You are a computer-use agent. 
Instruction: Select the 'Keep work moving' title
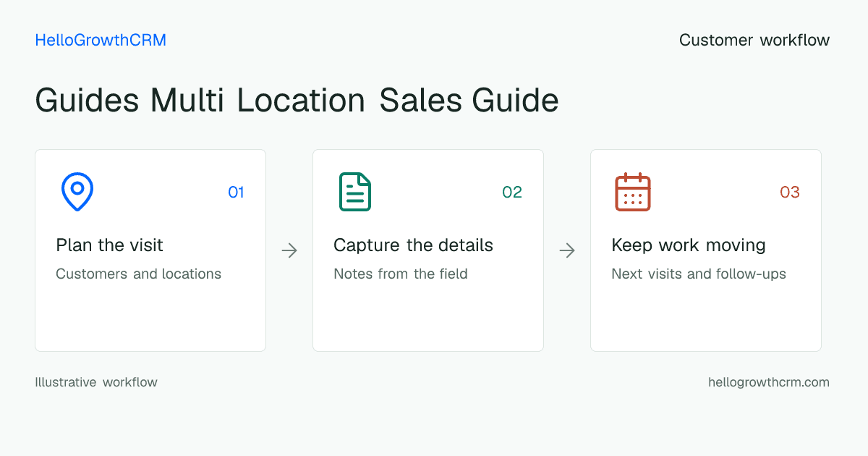689,245
